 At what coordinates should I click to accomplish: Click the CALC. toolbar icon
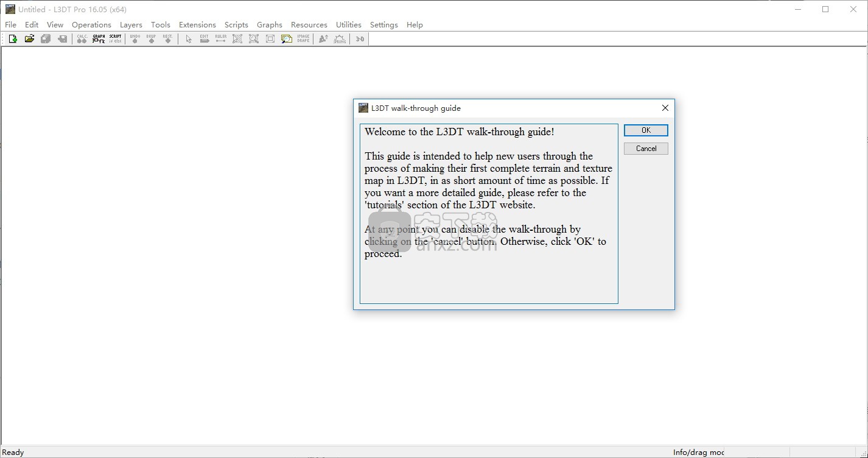(82, 39)
